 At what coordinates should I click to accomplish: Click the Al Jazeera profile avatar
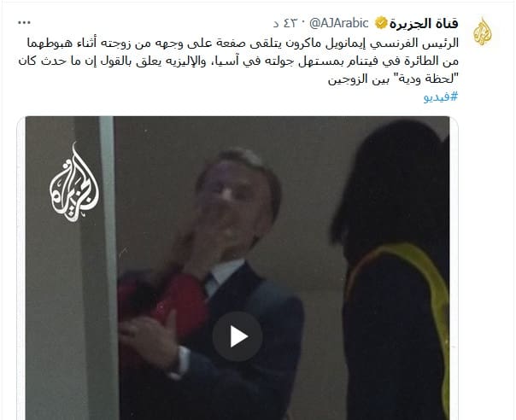tap(483, 32)
